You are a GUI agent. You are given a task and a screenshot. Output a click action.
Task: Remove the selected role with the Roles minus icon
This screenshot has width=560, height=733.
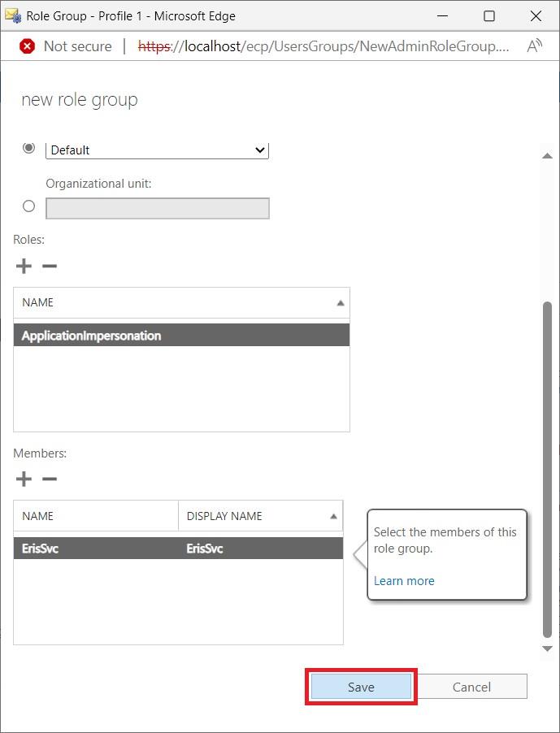[x=50, y=266]
